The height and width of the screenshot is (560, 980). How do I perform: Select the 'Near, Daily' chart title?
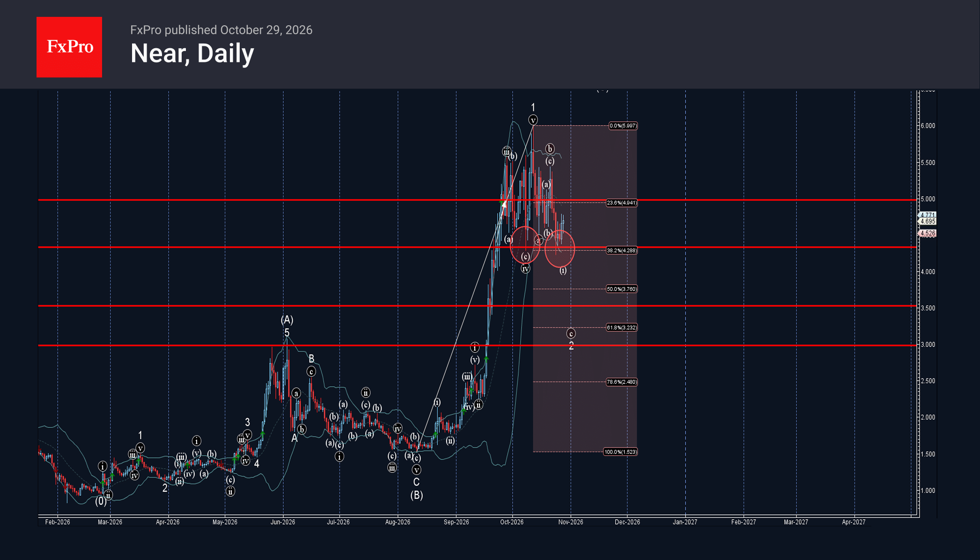192,53
